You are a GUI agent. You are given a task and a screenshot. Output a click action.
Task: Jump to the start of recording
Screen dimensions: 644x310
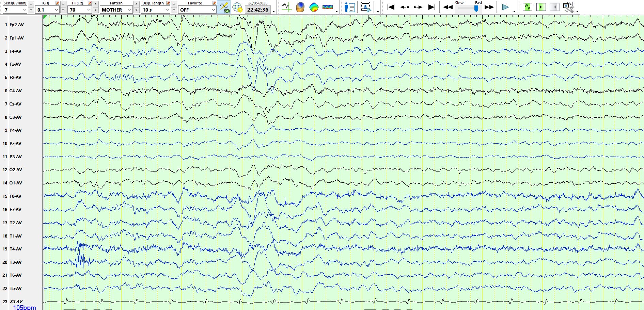tap(391, 7)
